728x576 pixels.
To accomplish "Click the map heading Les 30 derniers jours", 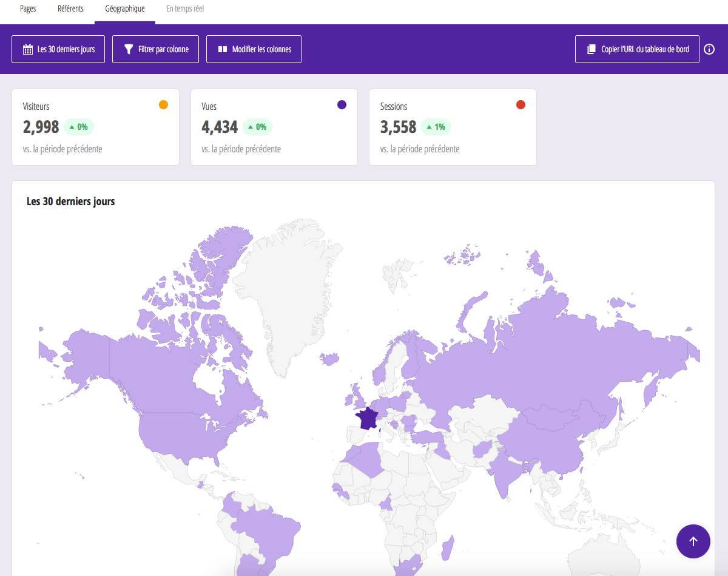I will click(71, 202).
